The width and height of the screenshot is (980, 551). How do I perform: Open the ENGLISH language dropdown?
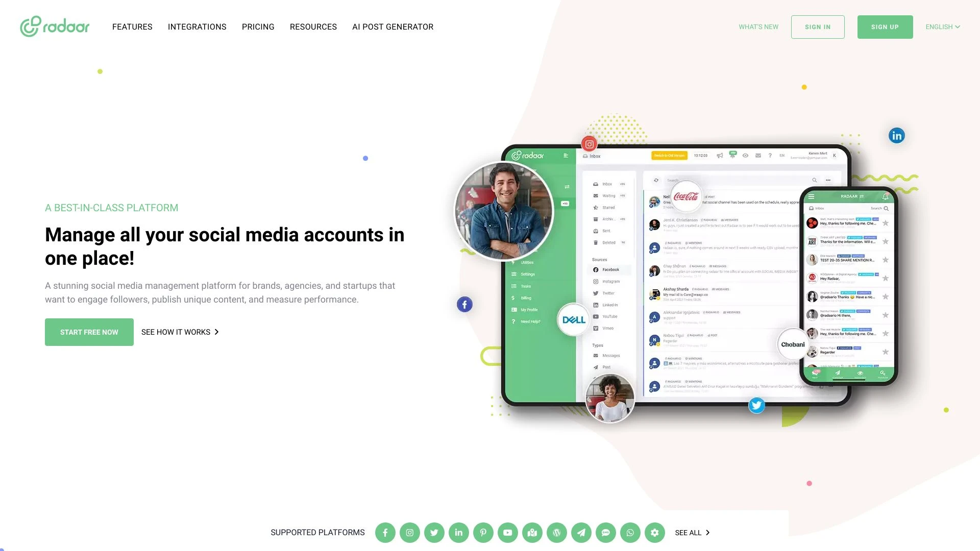(x=943, y=26)
